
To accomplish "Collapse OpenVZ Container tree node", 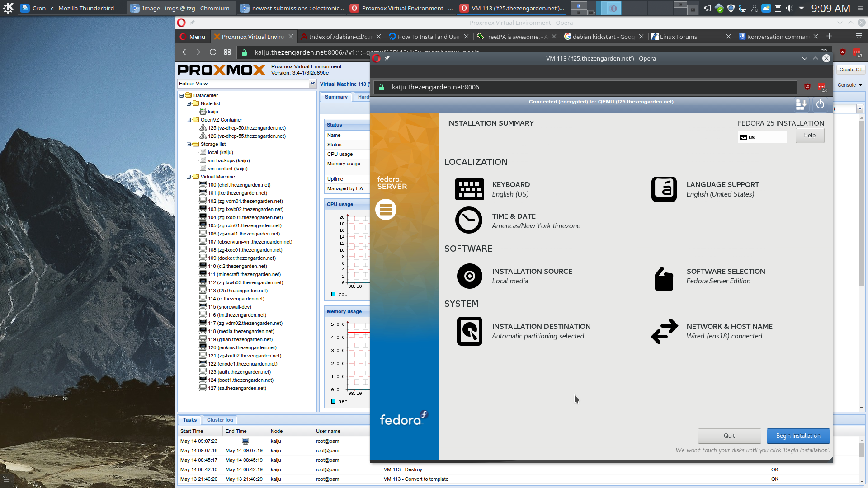I will (x=189, y=120).
